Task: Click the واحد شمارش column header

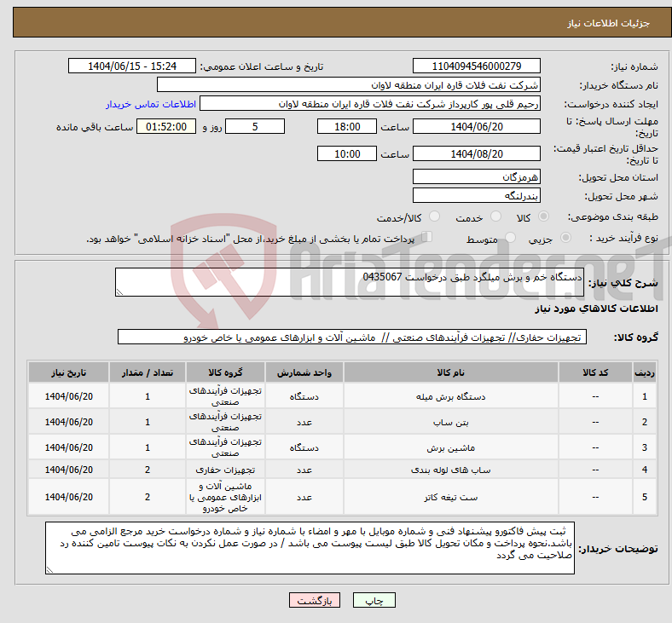Action: (304, 372)
